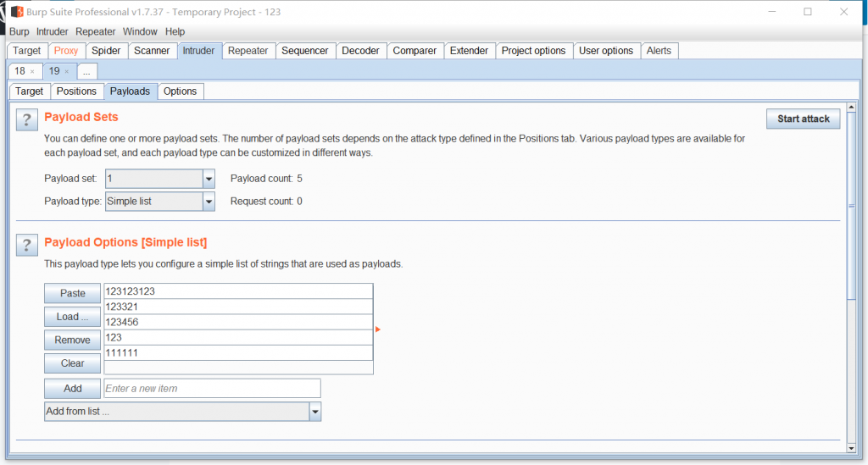Click the Burp Suite logo in title bar
The image size is (868, 465).
click(x=16, y=12)
